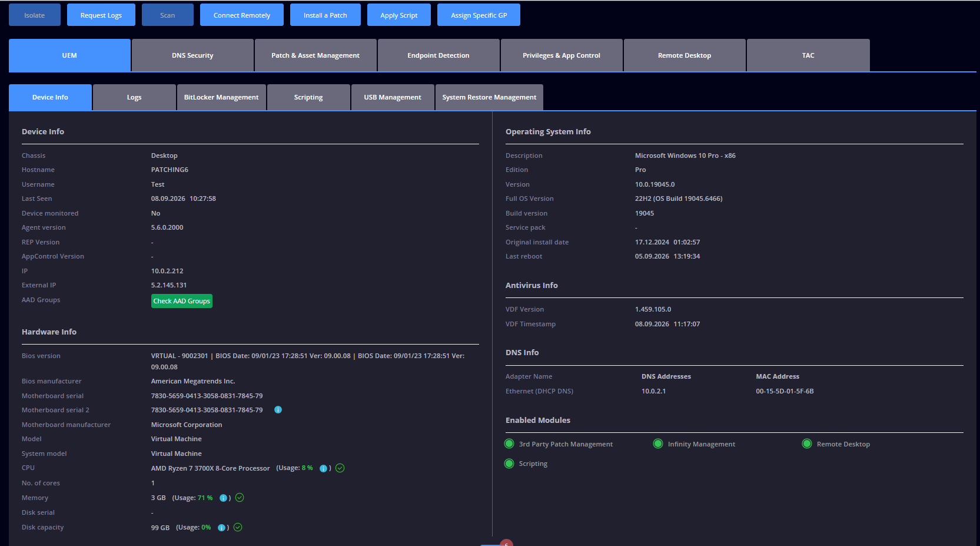
Task: Open Privileges & App Control tab
Action: (562, 55)
